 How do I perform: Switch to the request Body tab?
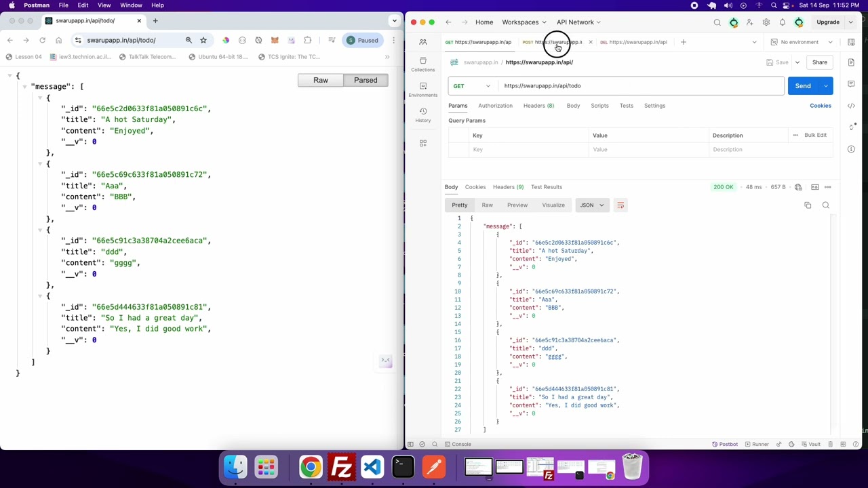(x=573, y=106)
